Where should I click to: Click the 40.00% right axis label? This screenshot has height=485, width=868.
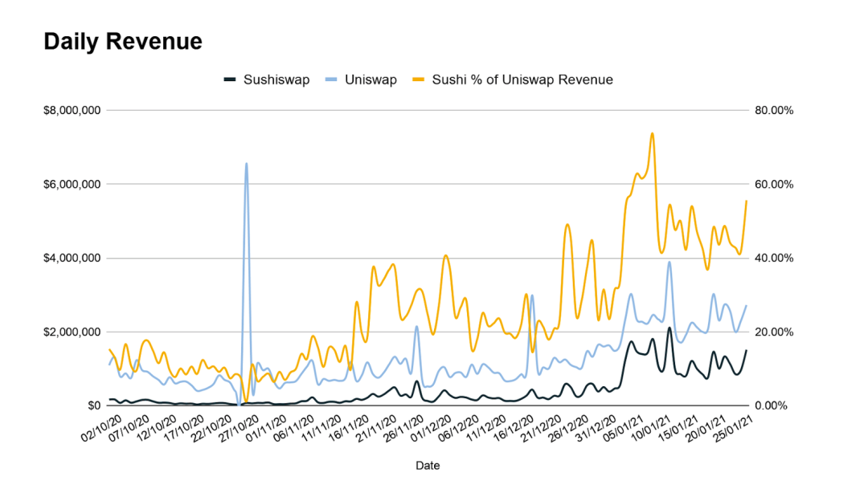point(772,258)
